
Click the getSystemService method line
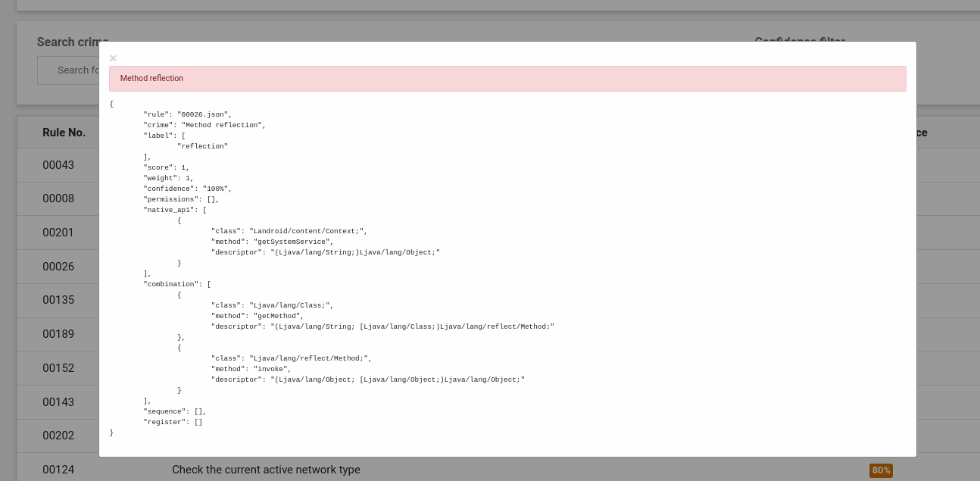[272, 242]
